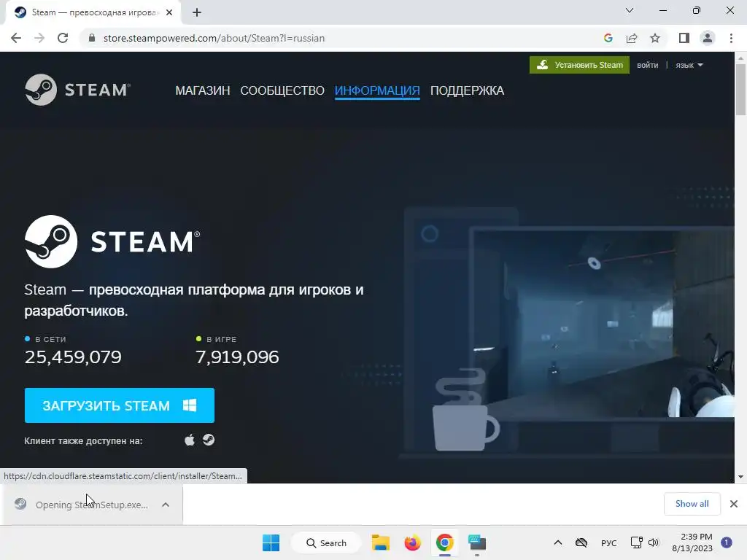Click the page vertical scrollbar thumb
The height and width of the screenshot is (560, 747).
tap(740, 89)
